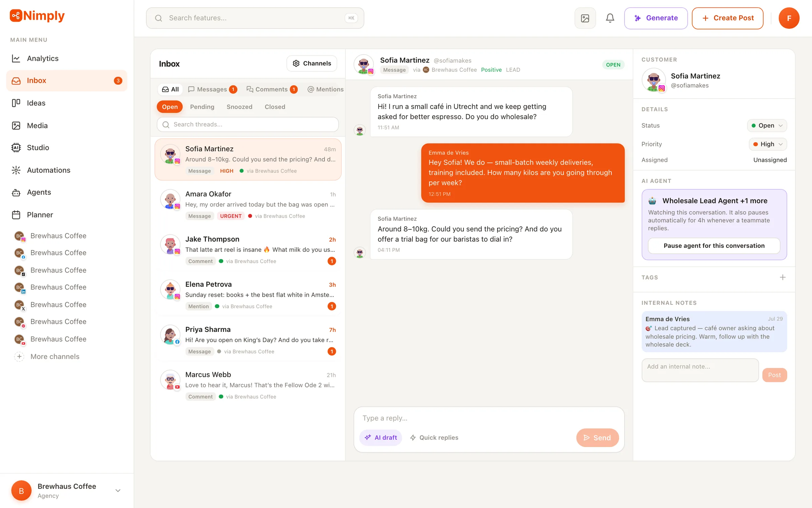The width and height of the screenshot is (812, 508).
Task: Open the Jake Thompson thread
Action: point(248,250)
